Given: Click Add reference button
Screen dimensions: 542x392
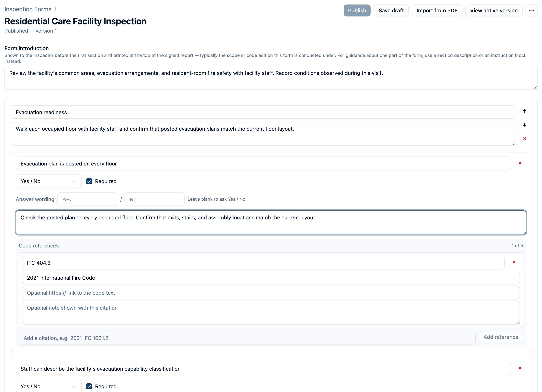Looking at the screenshot, I should click(501, 337).
